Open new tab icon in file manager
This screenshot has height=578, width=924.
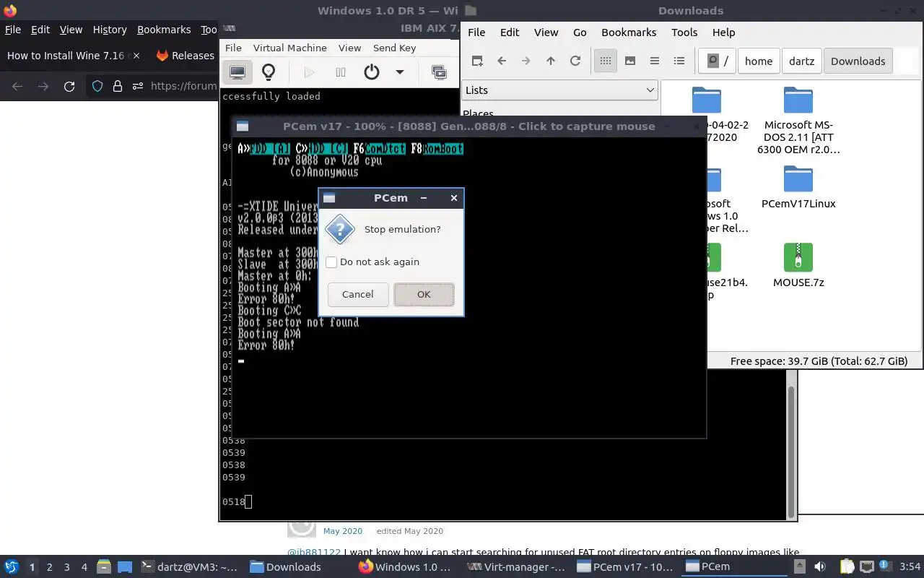point(477,61)
